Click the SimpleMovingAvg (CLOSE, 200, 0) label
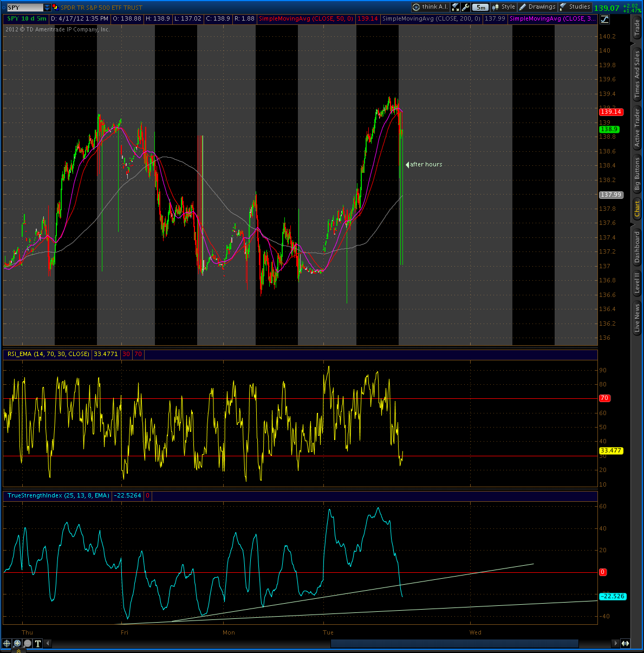The height and width of the screenshot is (653, 644). point(431,18)
